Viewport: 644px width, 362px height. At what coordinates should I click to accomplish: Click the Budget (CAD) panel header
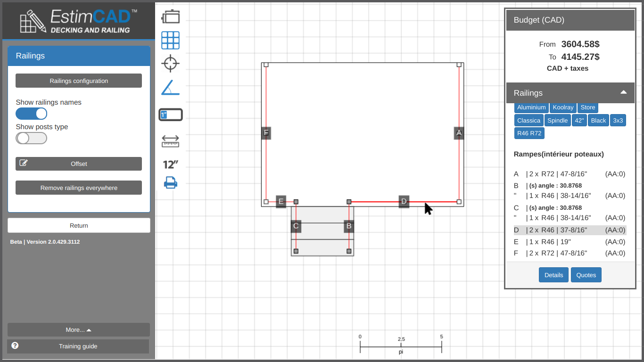pyautogui.click(x=570, y=20)
